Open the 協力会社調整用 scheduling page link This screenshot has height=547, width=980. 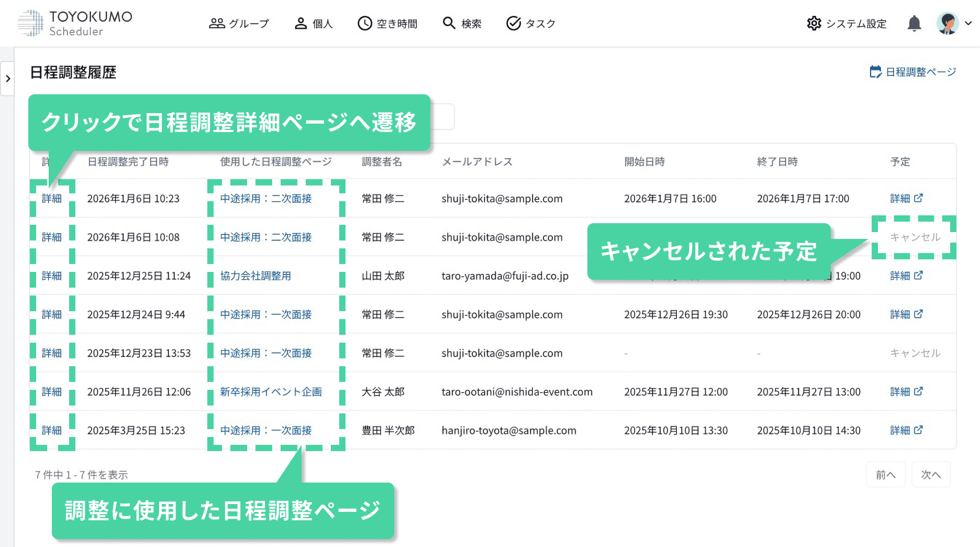pyautogui.click(x=257, y=276)
